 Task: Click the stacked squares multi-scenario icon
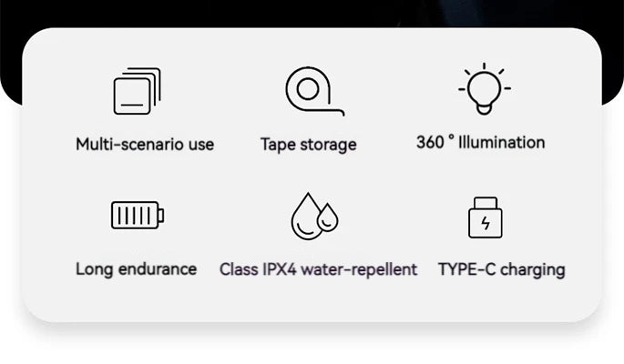[x=137, y=92]
